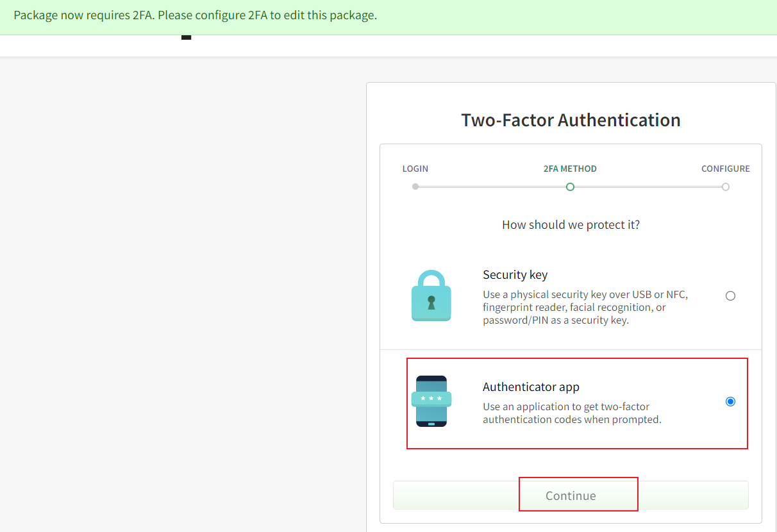777x532 pixels.
Task: Click the Security key description text
Action: click(x=585, y=308)
